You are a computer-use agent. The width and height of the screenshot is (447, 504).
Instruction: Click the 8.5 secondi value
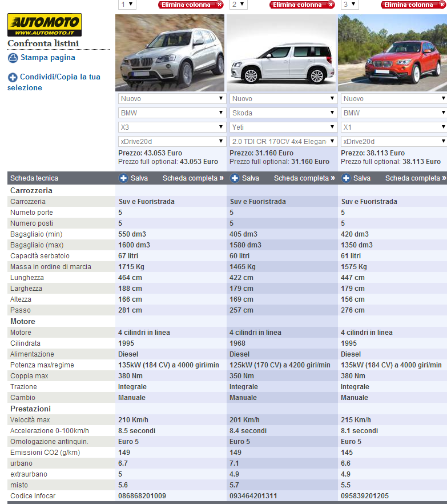tap(136, 431)
